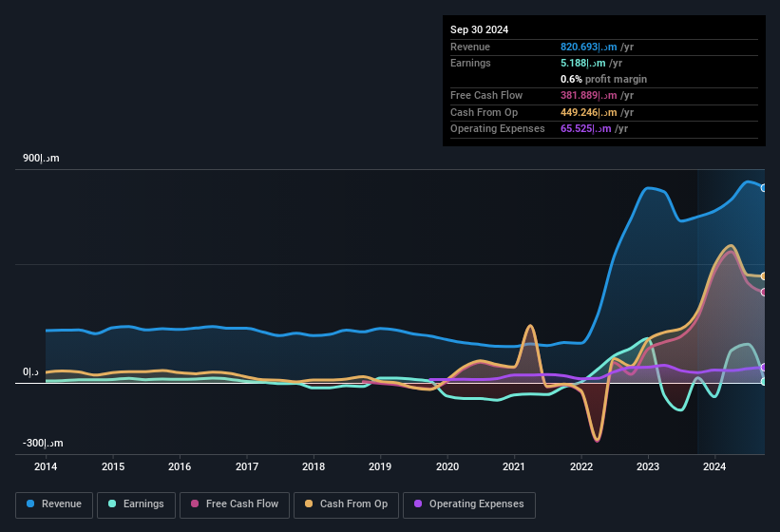
Task: Click the blue Revenue endpoint marker
Action: click(x=764, y=188)
